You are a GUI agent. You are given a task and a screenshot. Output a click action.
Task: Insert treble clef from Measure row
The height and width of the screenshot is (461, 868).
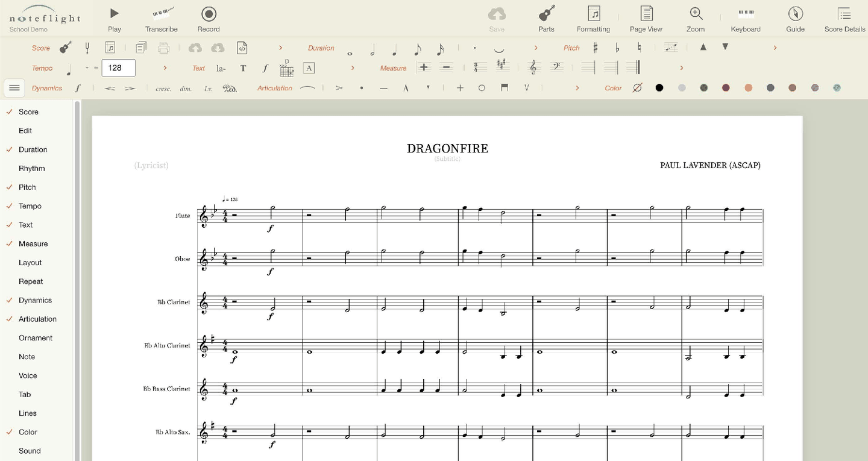[x=533, y=67]
